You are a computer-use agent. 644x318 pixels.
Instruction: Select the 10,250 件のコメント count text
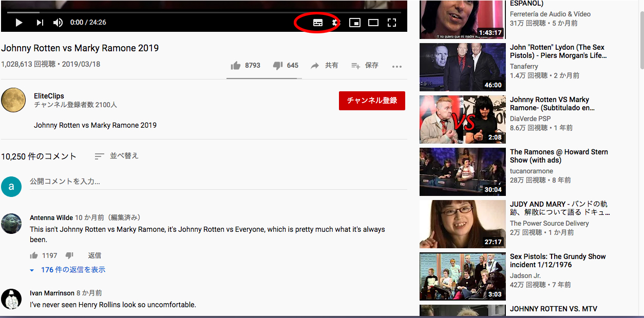(x=39, y=156)
